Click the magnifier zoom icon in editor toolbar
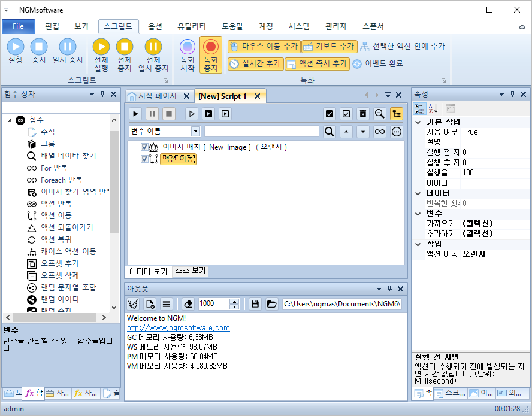 (x=380, y=114)
